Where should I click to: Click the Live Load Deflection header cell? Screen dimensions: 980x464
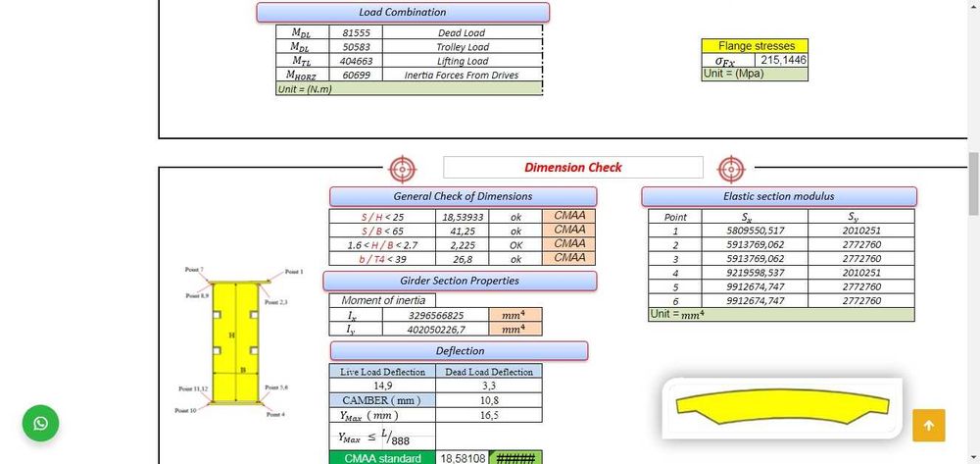click(382, 372)
